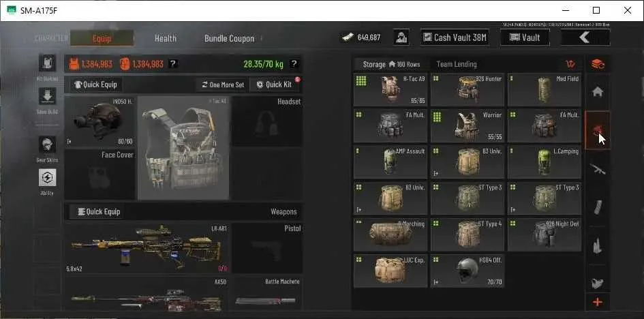Open the empty Headset slot
The image size is (644, 319).
tap(267, 121)
